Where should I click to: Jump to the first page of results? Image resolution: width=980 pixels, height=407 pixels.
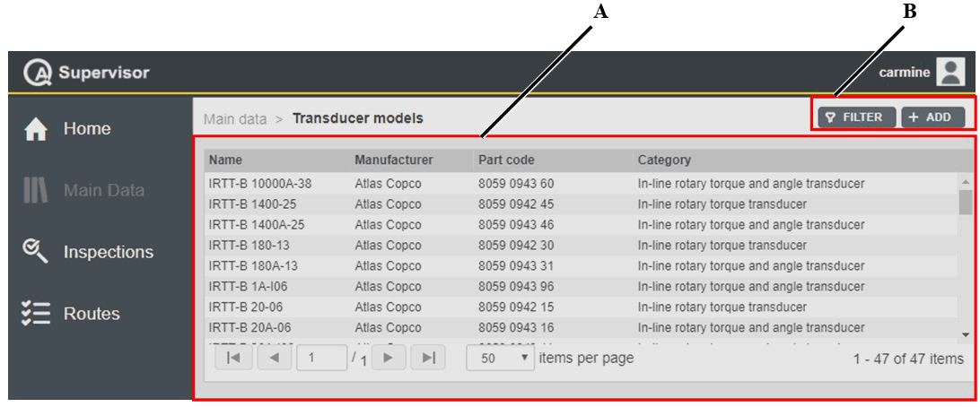click(233, 358)
